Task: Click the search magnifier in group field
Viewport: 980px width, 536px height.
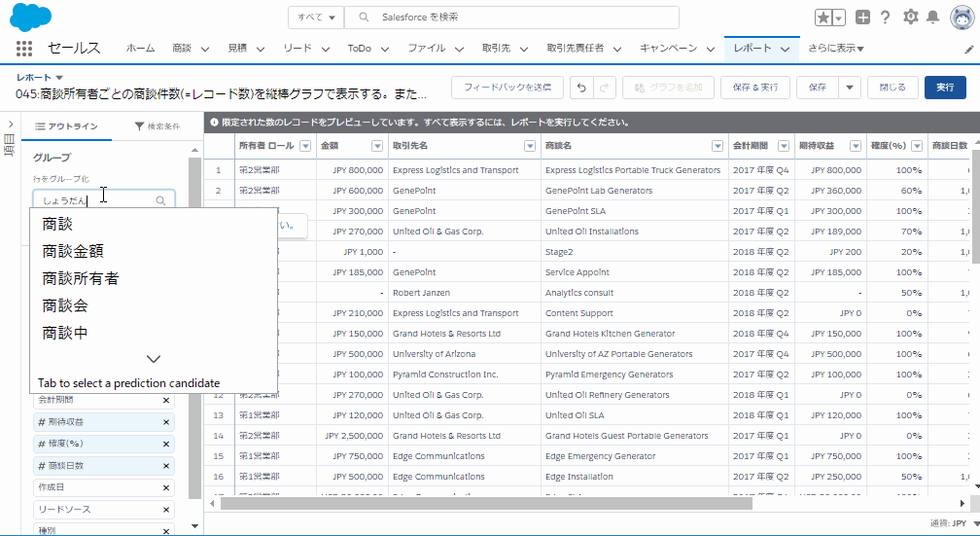Action: point(160,200)
